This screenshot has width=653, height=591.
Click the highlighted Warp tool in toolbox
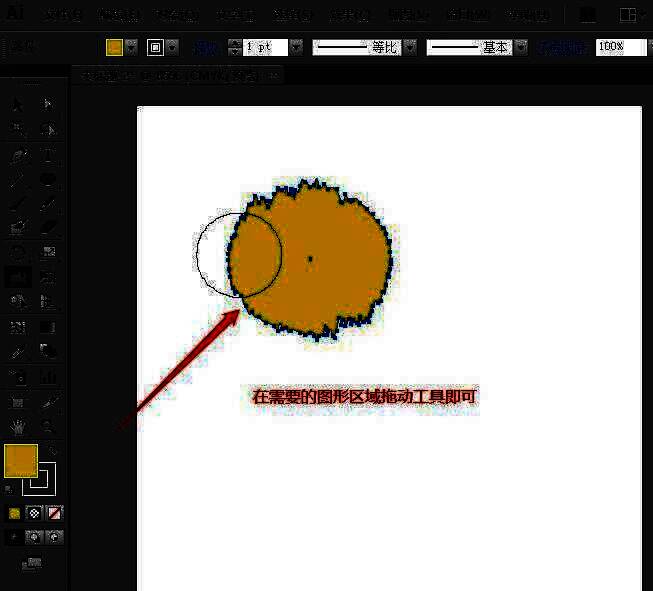tap(17, 277)
